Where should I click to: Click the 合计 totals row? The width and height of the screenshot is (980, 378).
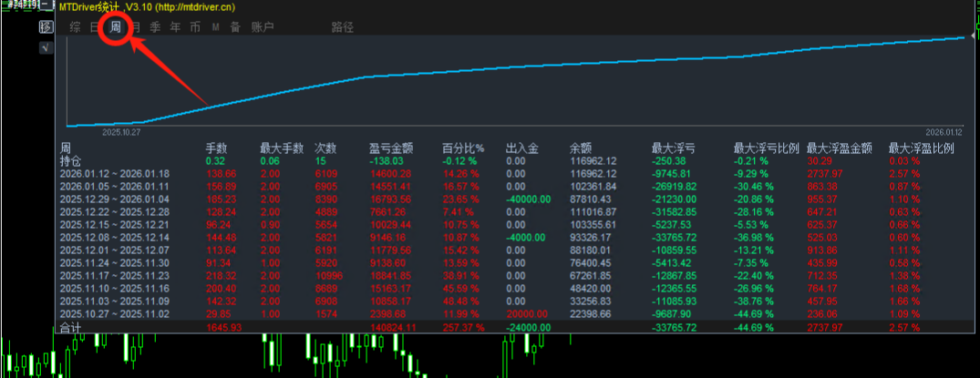[70, 327]
